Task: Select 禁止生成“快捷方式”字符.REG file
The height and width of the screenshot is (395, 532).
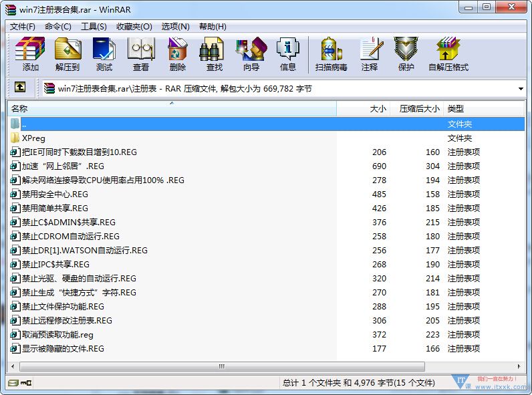Action: [x=79, y=293]
